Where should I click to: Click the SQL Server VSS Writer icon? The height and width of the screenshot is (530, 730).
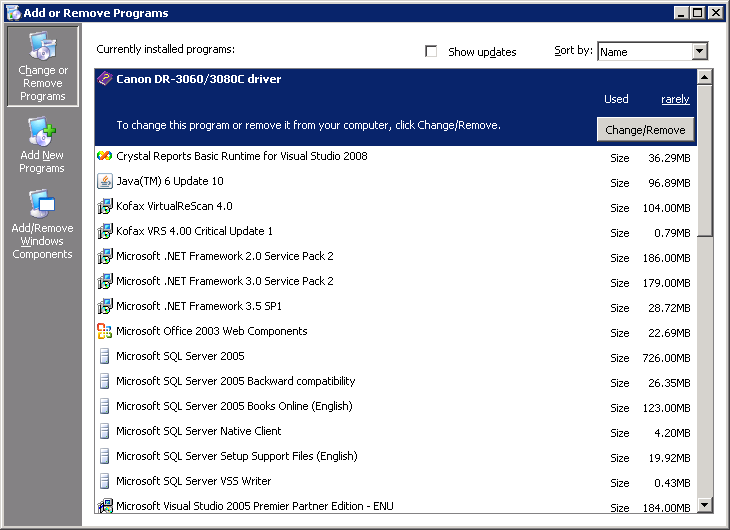pos(105,481)
